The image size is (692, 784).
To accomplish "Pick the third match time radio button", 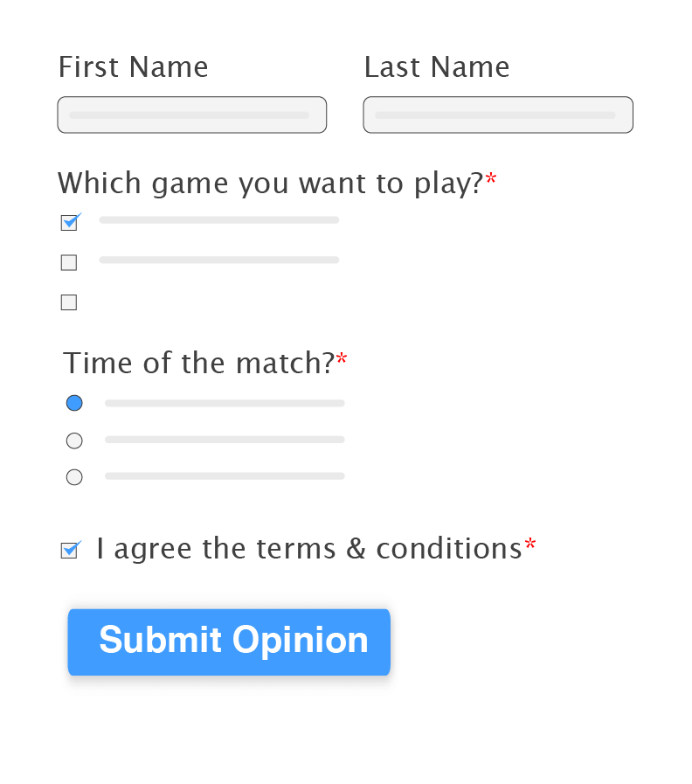I will click(x=74, y=477).
